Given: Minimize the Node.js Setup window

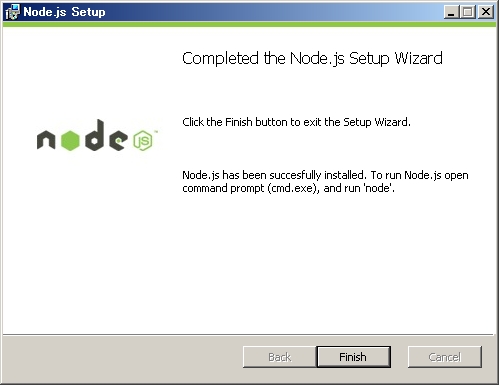Looking at the screenshot, I should pyautogui.click(x=451, y=13).
